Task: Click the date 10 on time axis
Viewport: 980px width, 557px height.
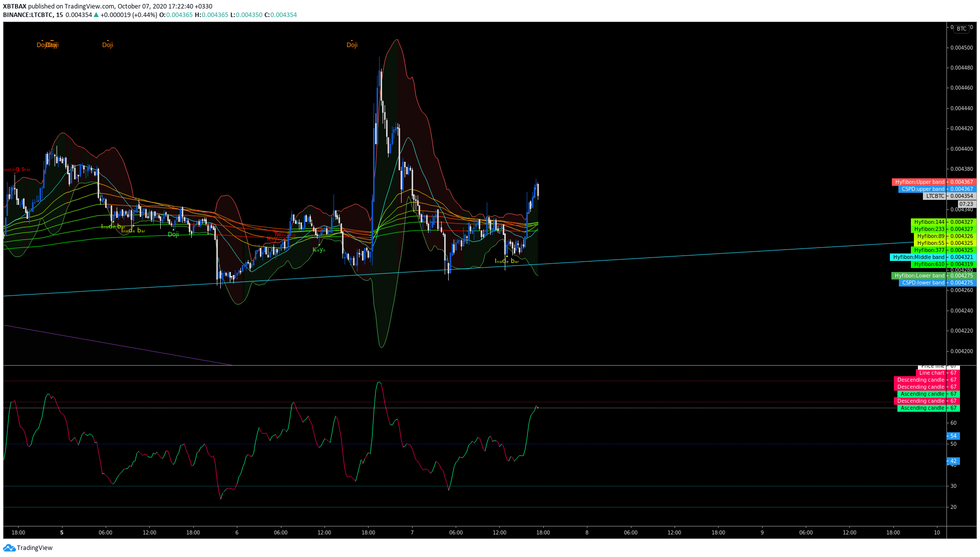Action: tap(937, 532)
